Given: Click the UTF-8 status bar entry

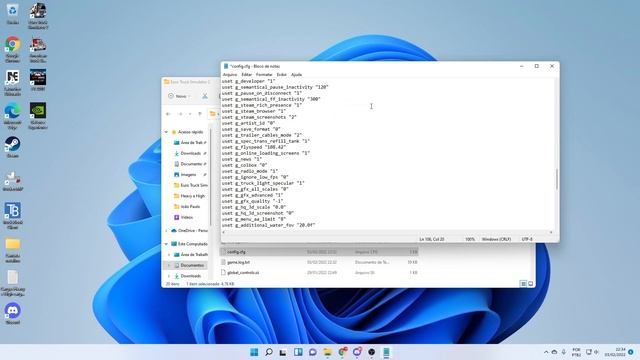Looking at the screenshot, I should pyautogui.click(x=527, y=239).
